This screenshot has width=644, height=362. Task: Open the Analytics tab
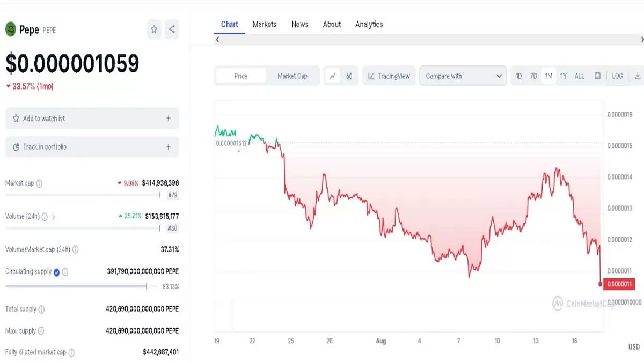click(369, 24)
